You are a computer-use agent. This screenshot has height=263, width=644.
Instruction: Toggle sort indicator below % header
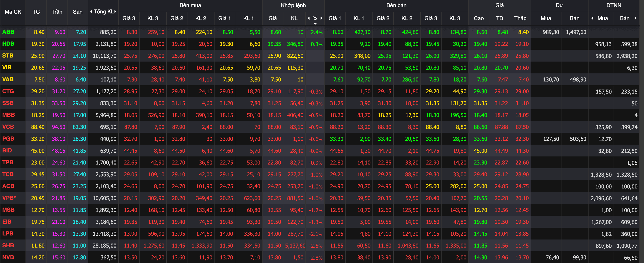coord(315,24)
